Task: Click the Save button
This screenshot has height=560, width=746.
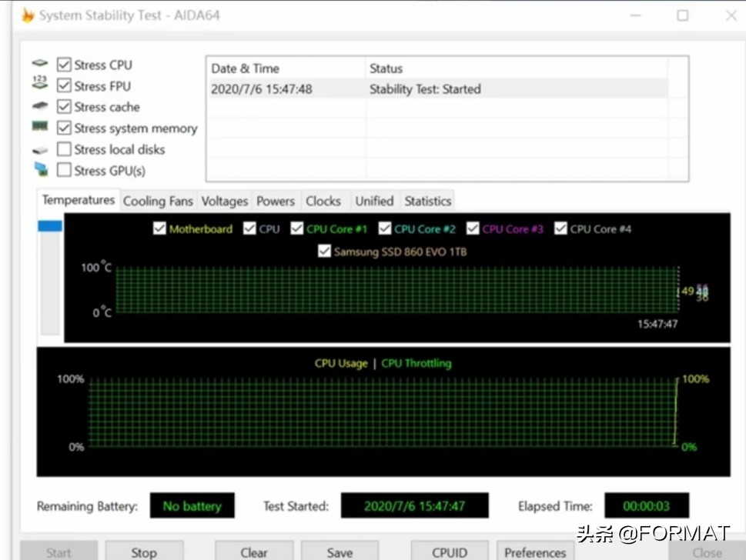Action: tap(340, 552)
